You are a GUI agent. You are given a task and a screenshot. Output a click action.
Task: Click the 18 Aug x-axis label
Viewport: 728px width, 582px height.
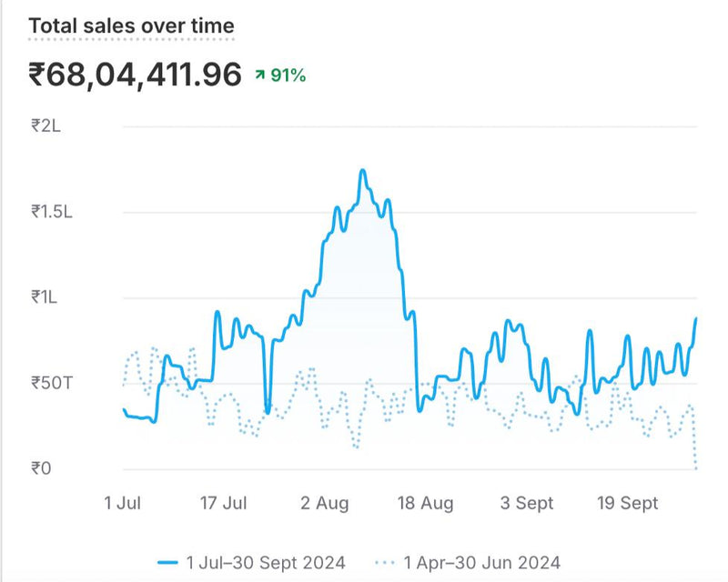pos(426,504)
